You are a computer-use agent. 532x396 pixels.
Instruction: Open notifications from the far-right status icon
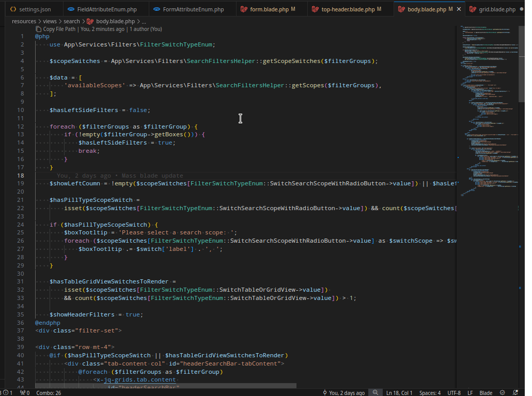click(517, 393)
